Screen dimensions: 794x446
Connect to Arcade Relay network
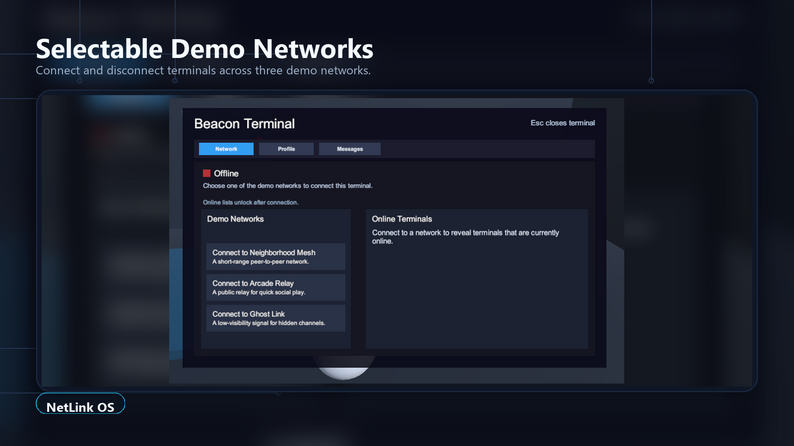275,288
